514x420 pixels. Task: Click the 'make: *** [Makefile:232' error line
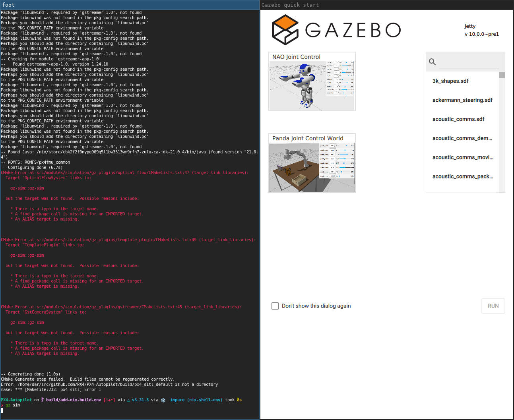click(x=51, y=390)
